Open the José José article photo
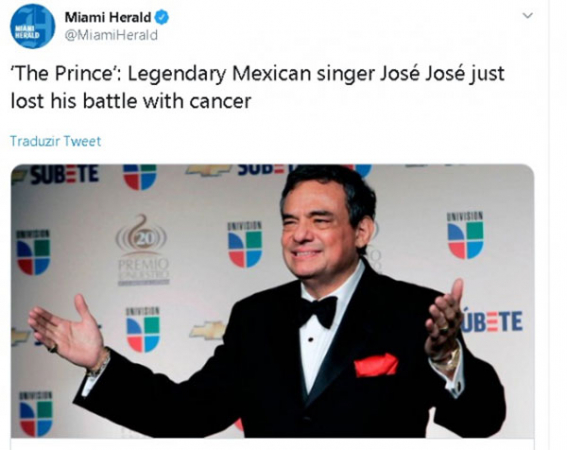 [x=272, y=301]
